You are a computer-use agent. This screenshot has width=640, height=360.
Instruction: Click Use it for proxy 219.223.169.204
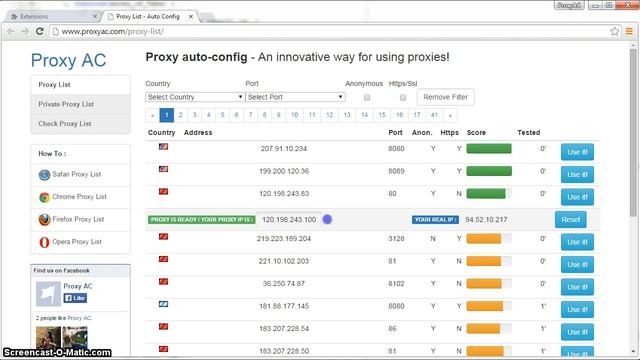(577, 242)
